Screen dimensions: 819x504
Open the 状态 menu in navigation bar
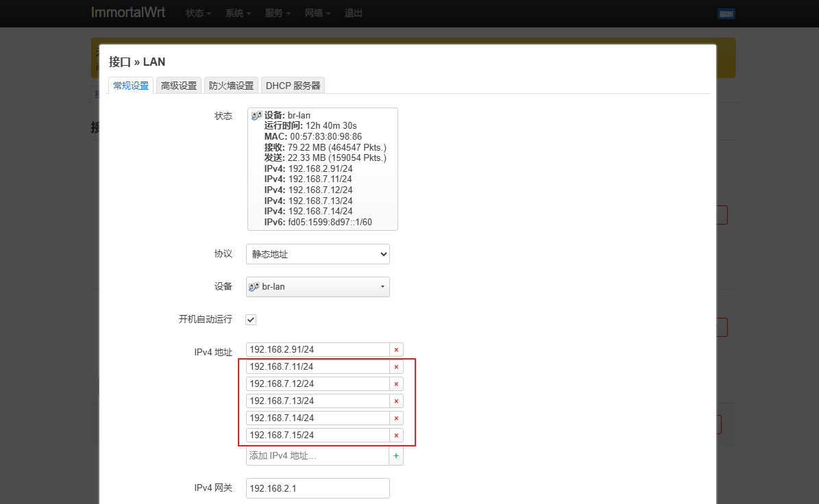198,14
